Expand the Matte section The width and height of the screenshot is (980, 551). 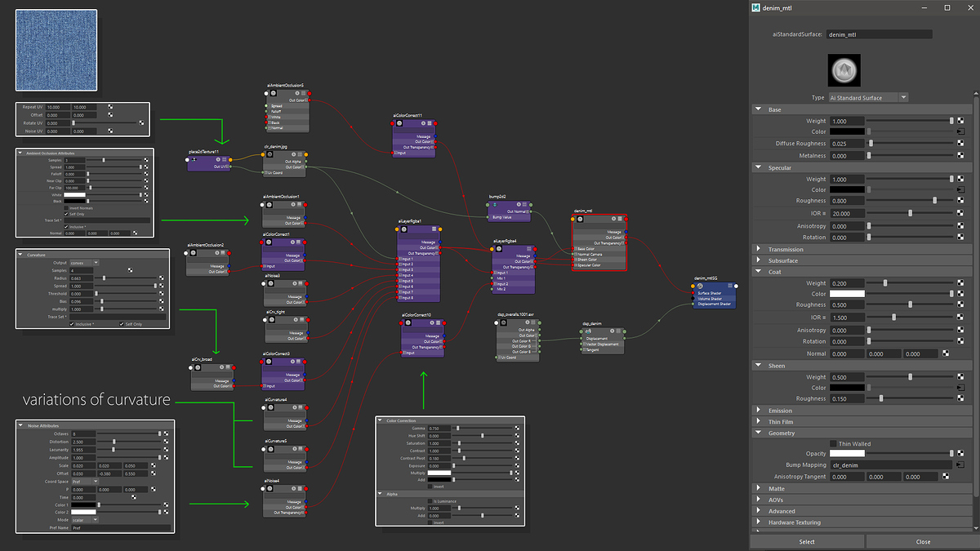coord(759,488)
